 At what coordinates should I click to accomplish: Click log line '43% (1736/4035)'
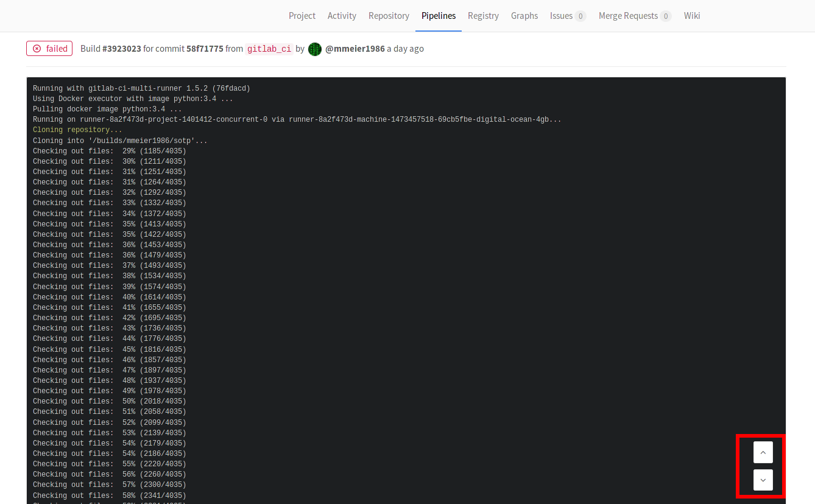(110, 328)
